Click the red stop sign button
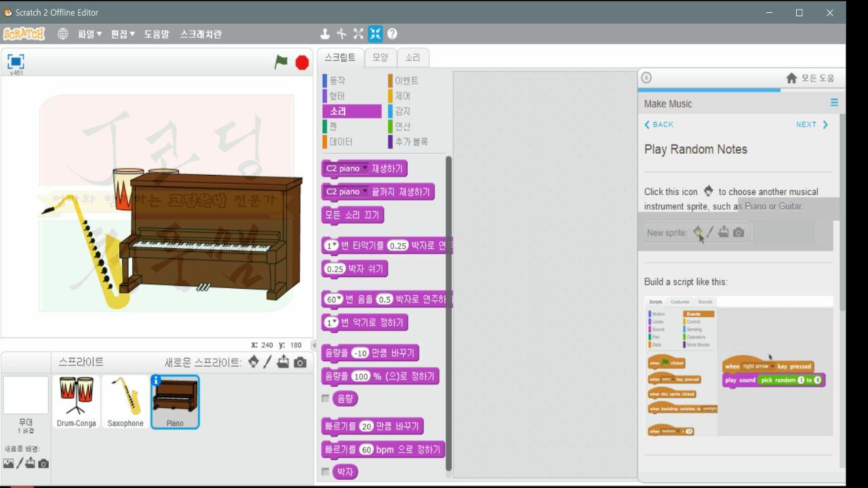868x488 pixels. pos(302,62)
